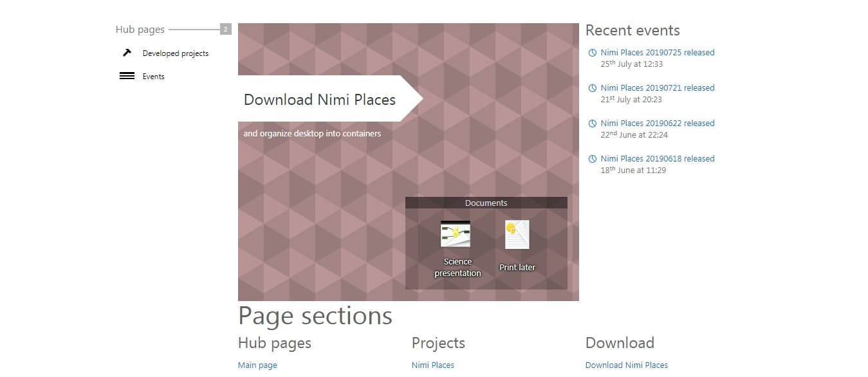The width and height of the screenshot is (868, 377).
Task: Click the hammer icon beside Developed projects
Action: pyautogui.click(x=127, y=53)
